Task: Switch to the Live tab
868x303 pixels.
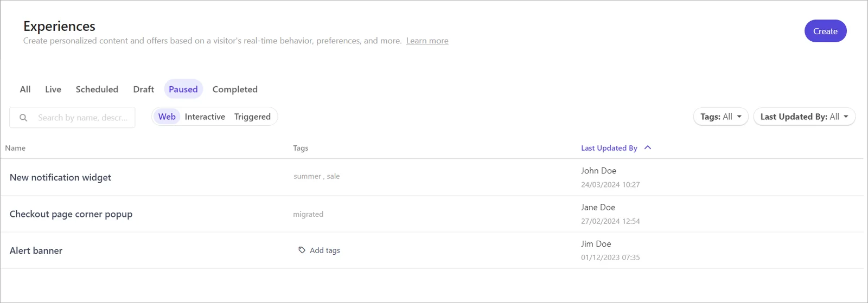Action: [x=53, y=89]
